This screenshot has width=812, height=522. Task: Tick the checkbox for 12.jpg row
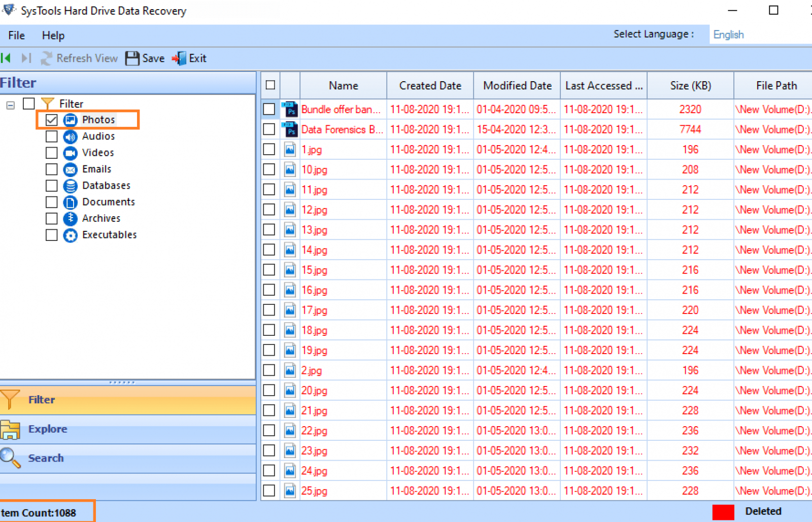[269, 210]
